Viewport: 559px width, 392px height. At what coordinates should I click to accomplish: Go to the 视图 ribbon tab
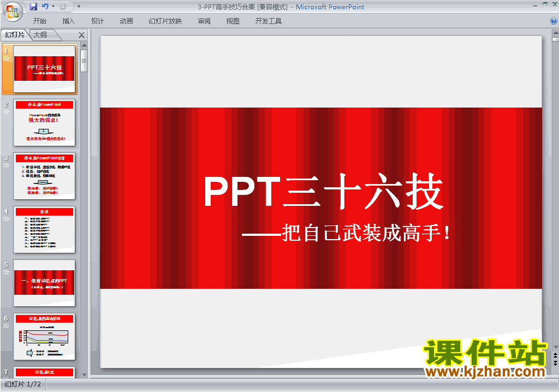(x=233, y=21)
